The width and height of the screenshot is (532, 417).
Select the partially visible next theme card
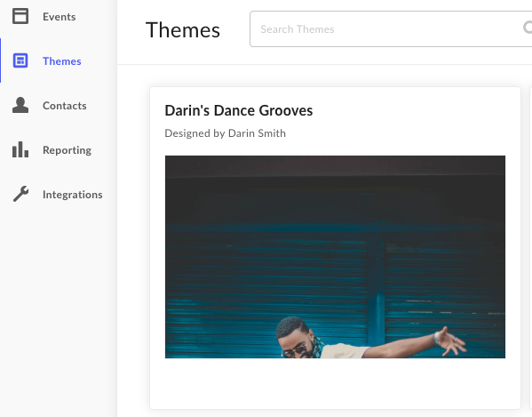(x=531, y=248)
